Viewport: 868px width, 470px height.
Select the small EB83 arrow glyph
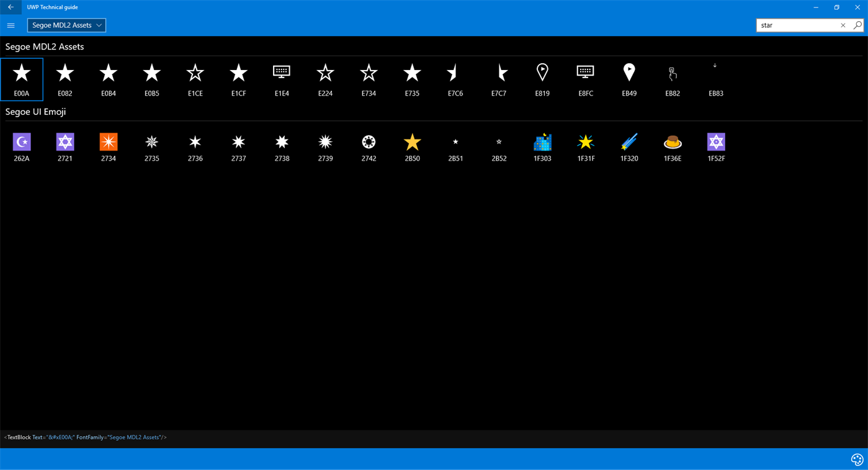716,79
